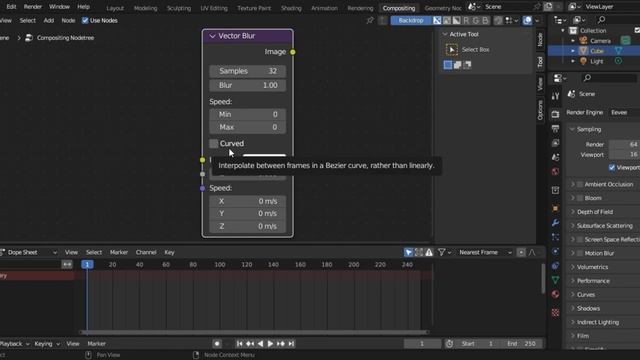The height and width of the screenshot is (360, 640).
Task: Expand the Depth of Field panel
Action: pos(572,212)
